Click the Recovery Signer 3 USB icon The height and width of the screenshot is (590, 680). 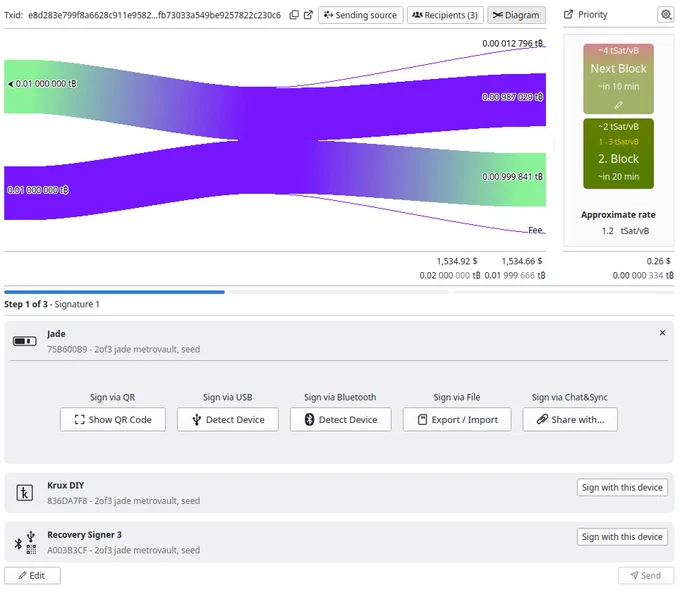pos(31,536)
